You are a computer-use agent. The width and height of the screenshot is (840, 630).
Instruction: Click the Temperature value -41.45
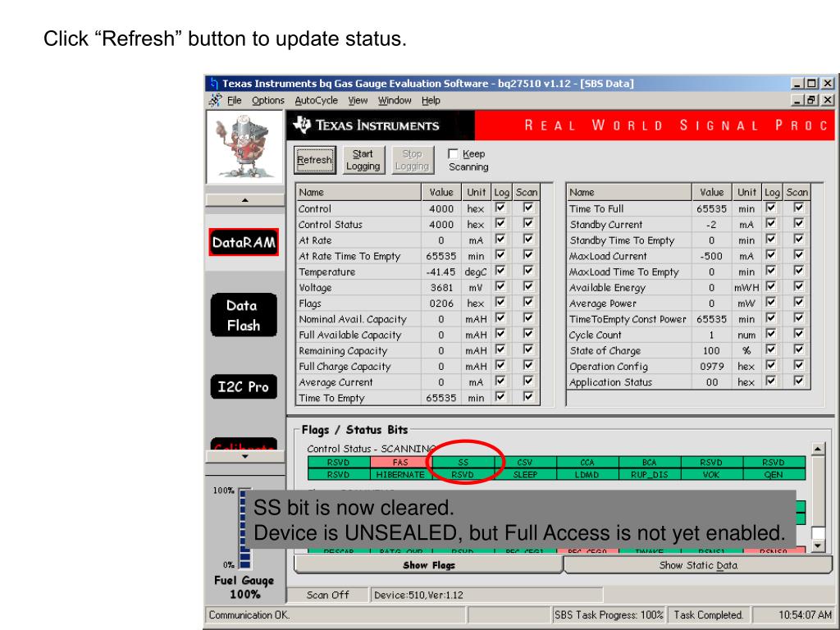pos(441,272)
